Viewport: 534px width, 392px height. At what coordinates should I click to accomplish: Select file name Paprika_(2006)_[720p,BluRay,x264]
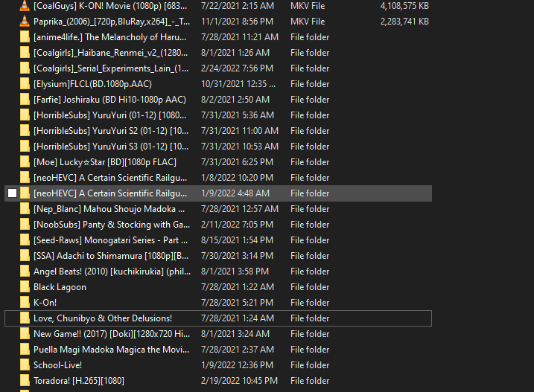[112, 22]
